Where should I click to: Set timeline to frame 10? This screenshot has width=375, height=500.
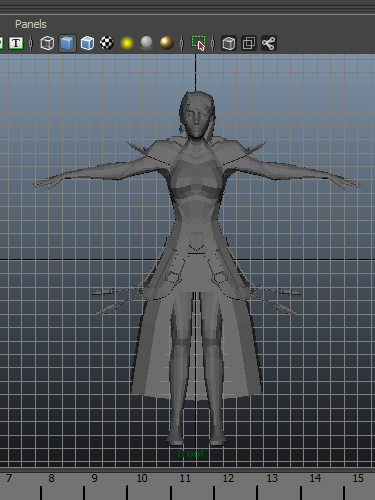(x=142, y=478)
